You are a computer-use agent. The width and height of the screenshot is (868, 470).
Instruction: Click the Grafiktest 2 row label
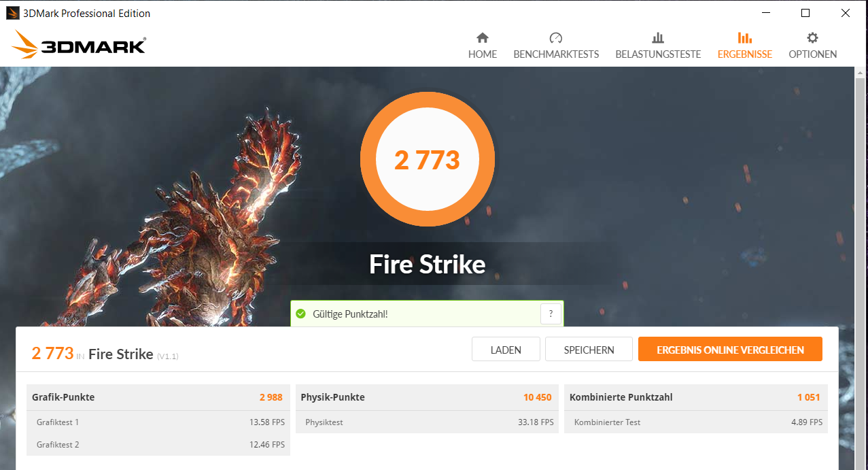point(58,445)
